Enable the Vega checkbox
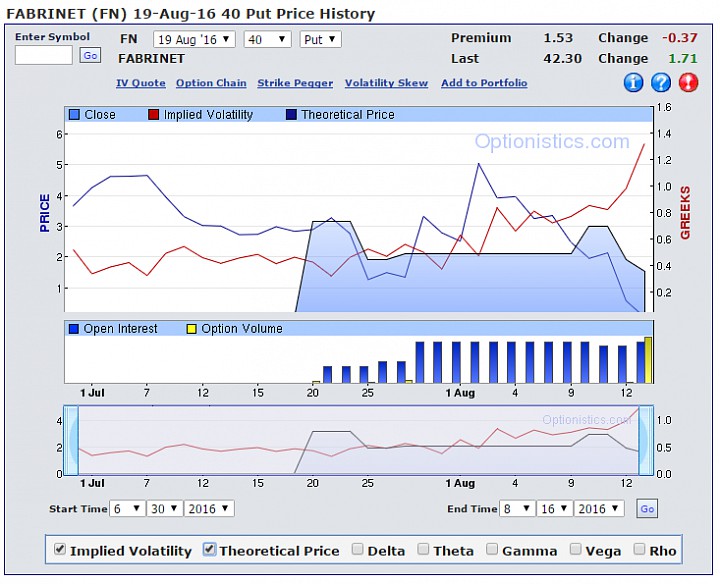Screen dimensions: 720x584 (x=575, y=549)
